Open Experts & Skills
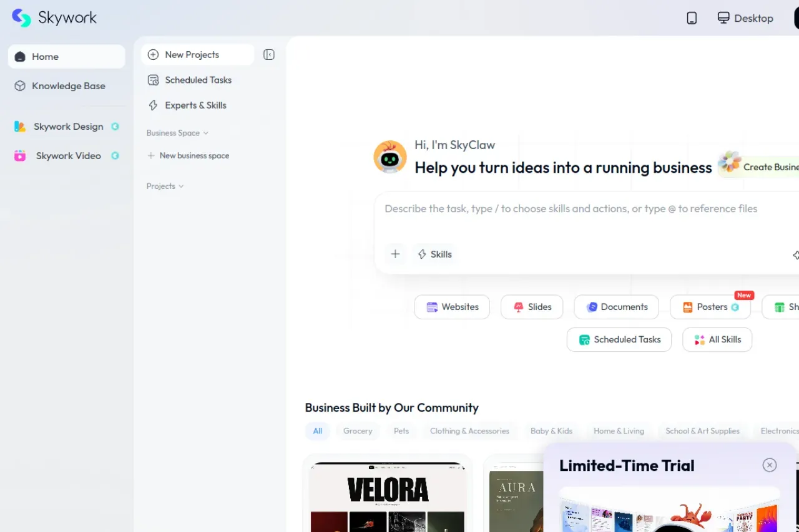Viewport: 799px width, 532px height. (197, 105)
